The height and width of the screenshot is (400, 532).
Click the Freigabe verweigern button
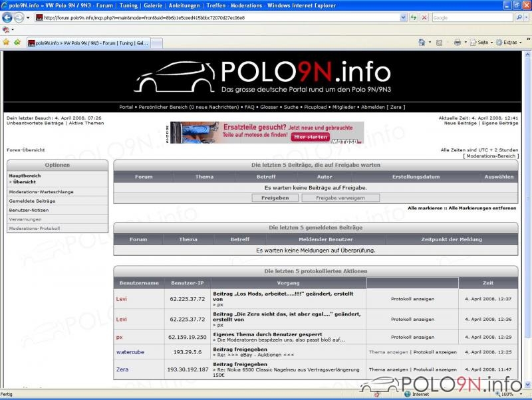pos(341,198)
